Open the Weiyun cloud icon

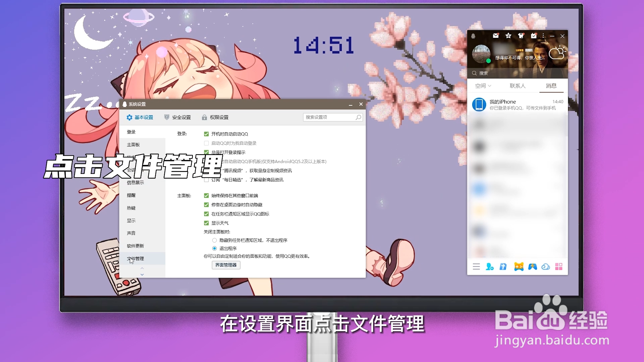pos(546,267)
